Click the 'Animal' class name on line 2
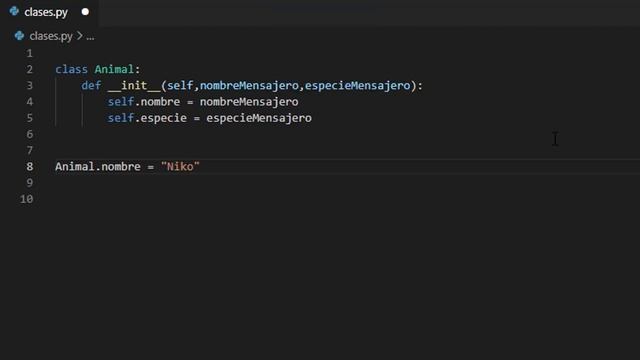This screenshot has height=360, width=640. (114, 69)
